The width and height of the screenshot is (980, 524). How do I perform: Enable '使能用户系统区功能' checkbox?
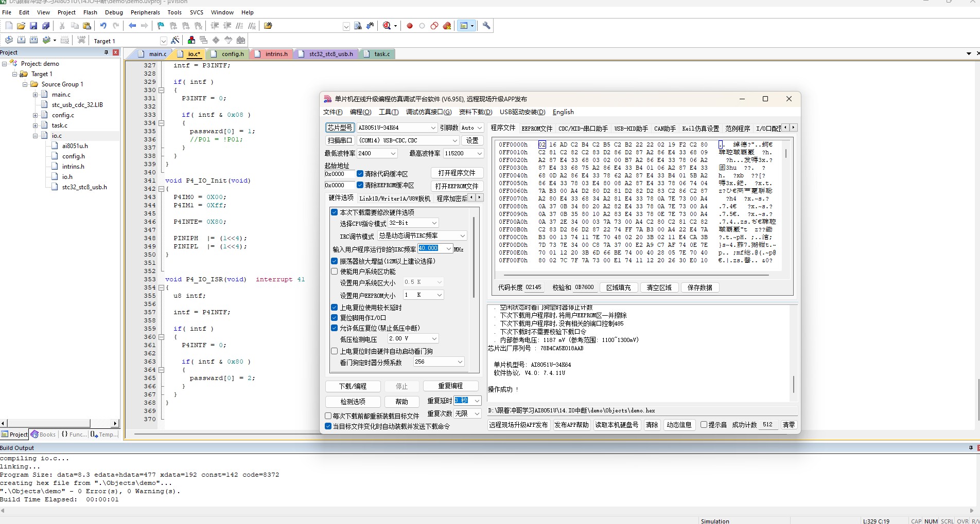(x=335, y=272)
